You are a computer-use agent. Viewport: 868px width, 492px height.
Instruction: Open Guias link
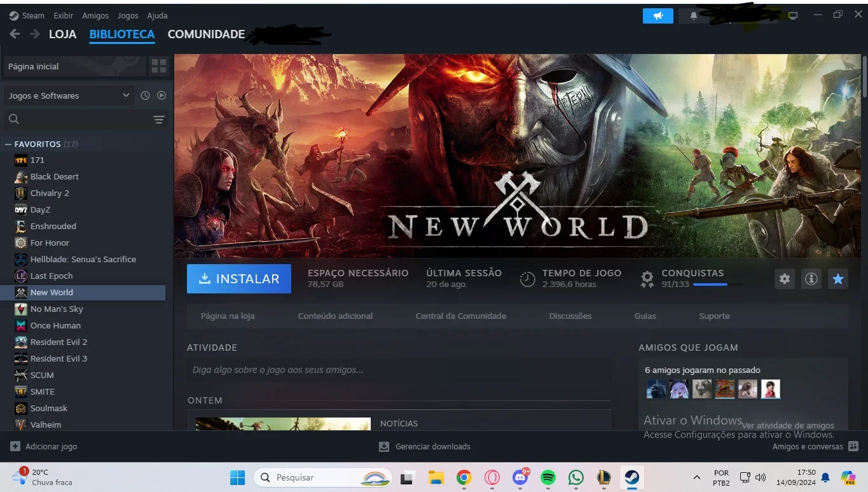645,316
